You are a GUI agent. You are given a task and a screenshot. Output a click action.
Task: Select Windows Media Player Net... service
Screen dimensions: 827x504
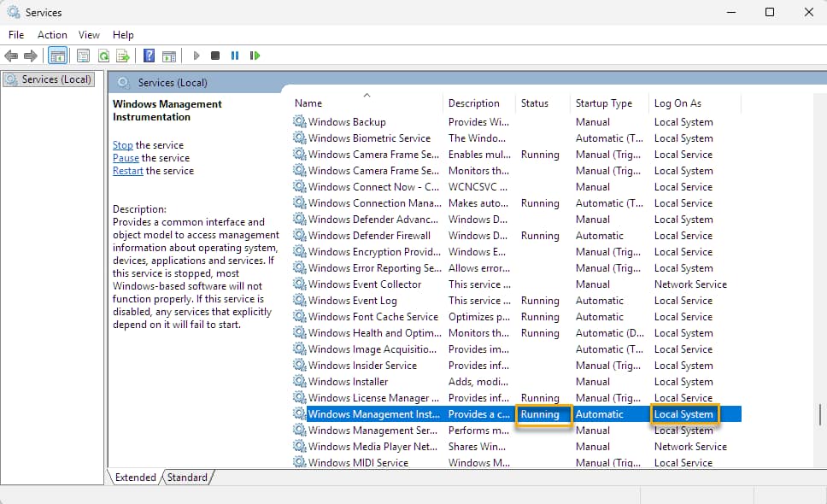pyautogui.click(x=517, y=447)
